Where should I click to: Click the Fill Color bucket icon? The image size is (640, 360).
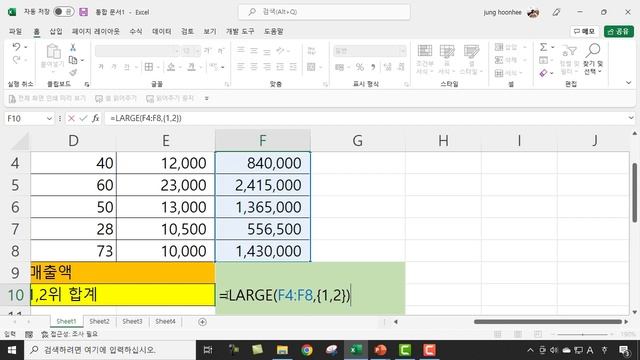171,67
